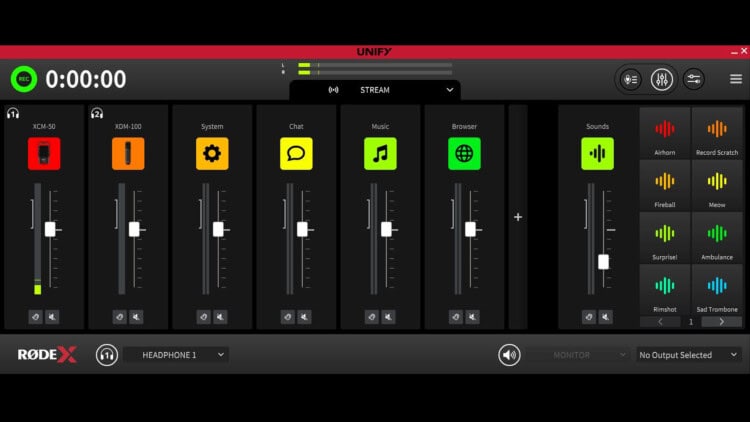
Task: Trigger the Ambulance sound pad
Action: [x=717, y=238]
